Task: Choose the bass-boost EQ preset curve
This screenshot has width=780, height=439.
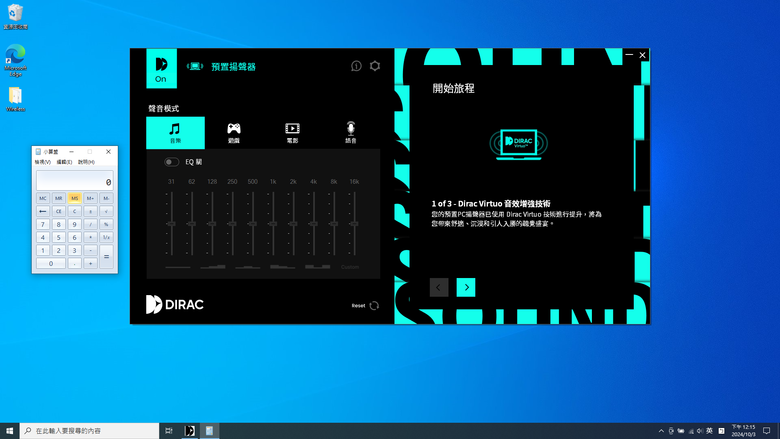Action: click(x=283, y=267)
